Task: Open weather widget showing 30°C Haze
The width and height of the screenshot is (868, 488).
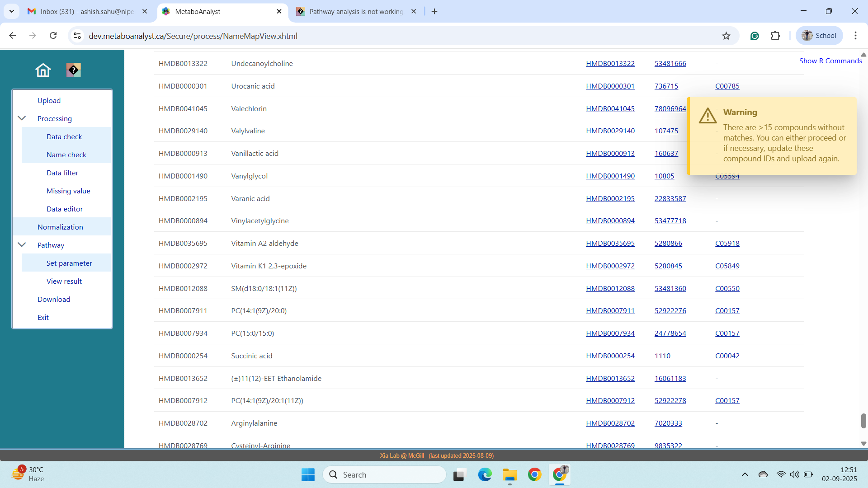Action: 28,474
